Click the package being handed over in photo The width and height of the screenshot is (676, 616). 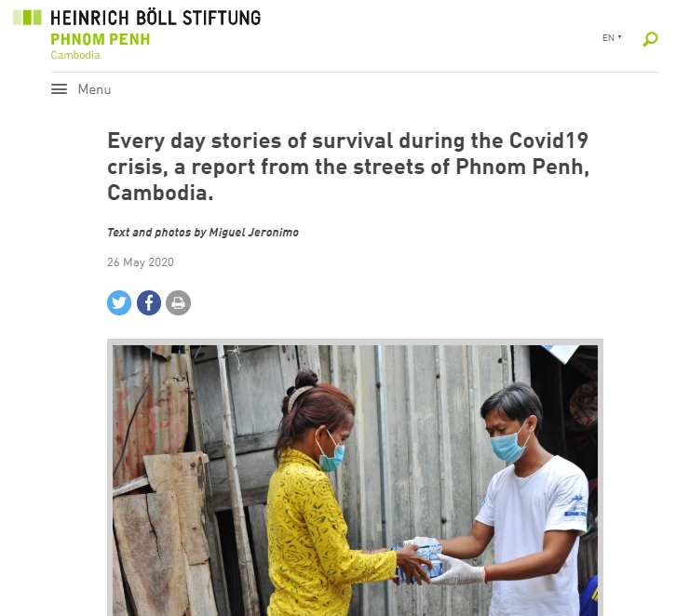tap(419, 561)
